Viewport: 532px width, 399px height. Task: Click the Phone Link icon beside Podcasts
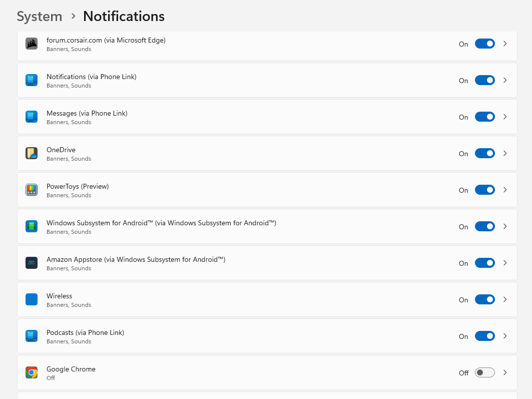pos(32,336)
